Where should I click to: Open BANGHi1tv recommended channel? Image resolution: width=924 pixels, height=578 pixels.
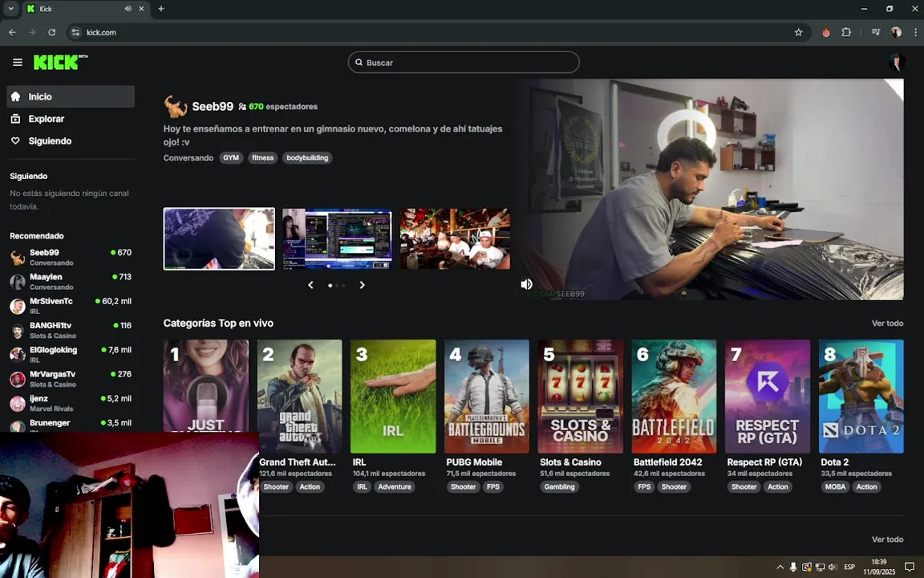tap(71, 330)
